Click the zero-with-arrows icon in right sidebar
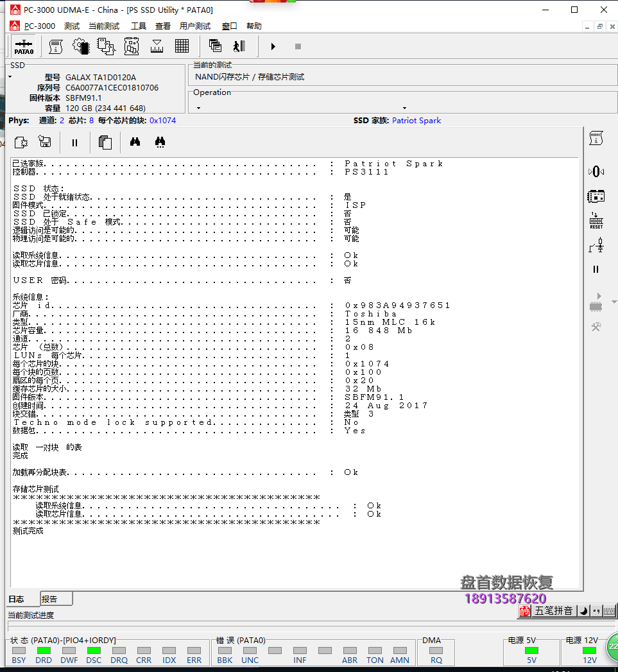This screenshot has height=672, width=618. click(596, 172)
